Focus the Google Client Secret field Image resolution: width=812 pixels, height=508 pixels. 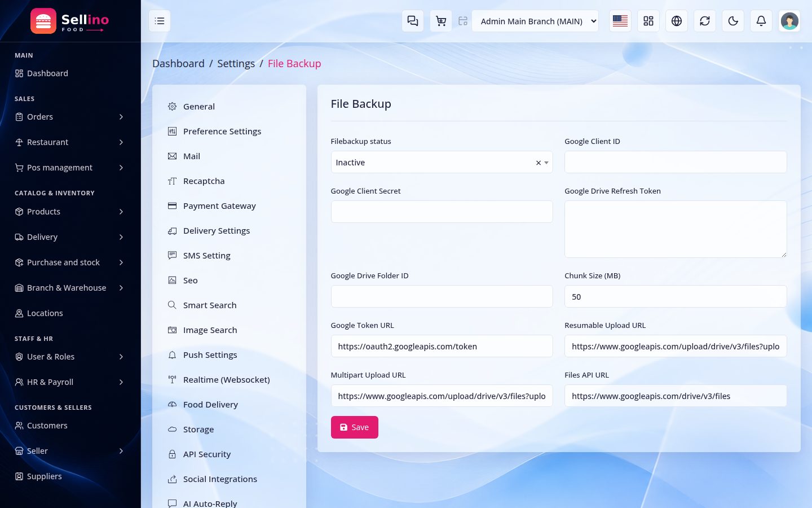(442, 212)
